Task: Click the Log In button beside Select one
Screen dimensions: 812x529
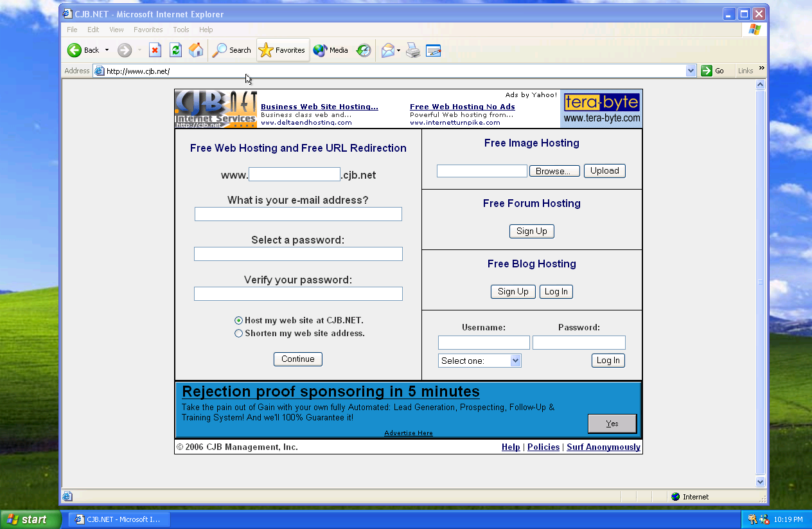Action: 608,361
